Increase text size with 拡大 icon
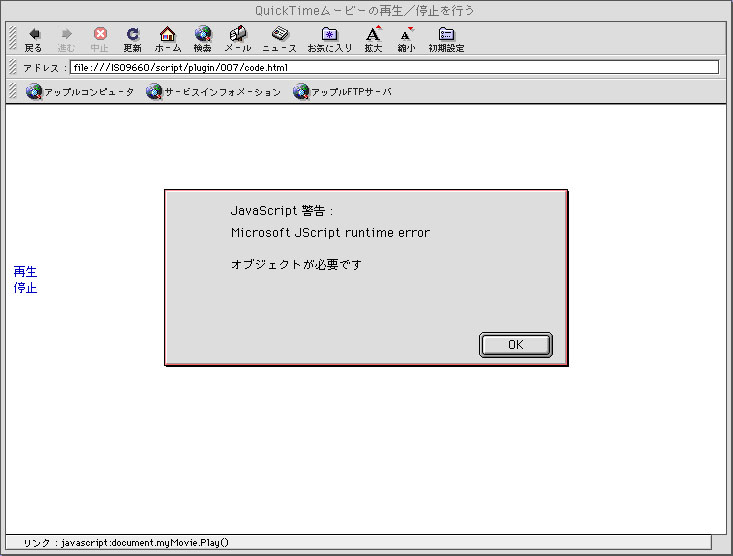Image resolution: width=733 pixels, height=556 pixels. pyautogui.click(x=373, y=34)
